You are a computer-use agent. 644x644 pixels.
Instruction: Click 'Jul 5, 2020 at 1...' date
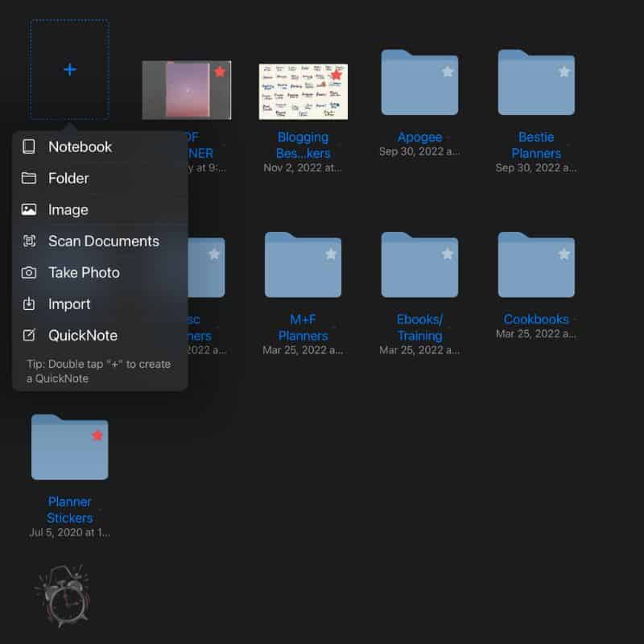(69, 532)
